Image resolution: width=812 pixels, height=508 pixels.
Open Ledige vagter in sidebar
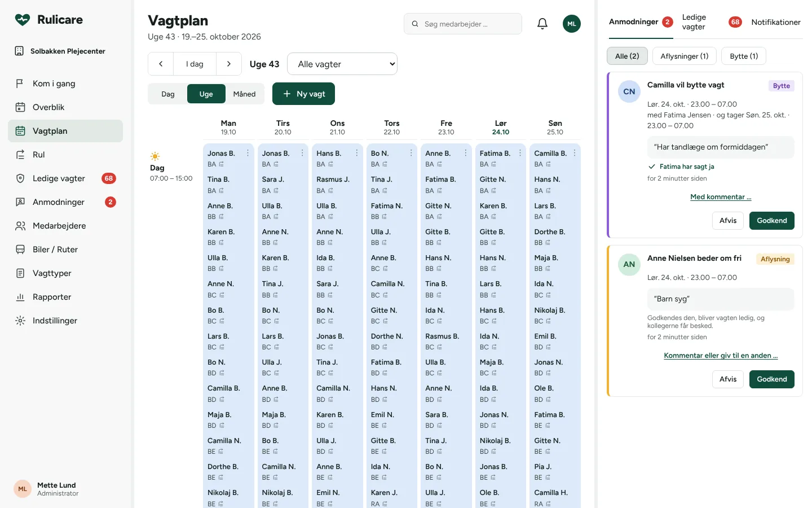coord(65,178)
